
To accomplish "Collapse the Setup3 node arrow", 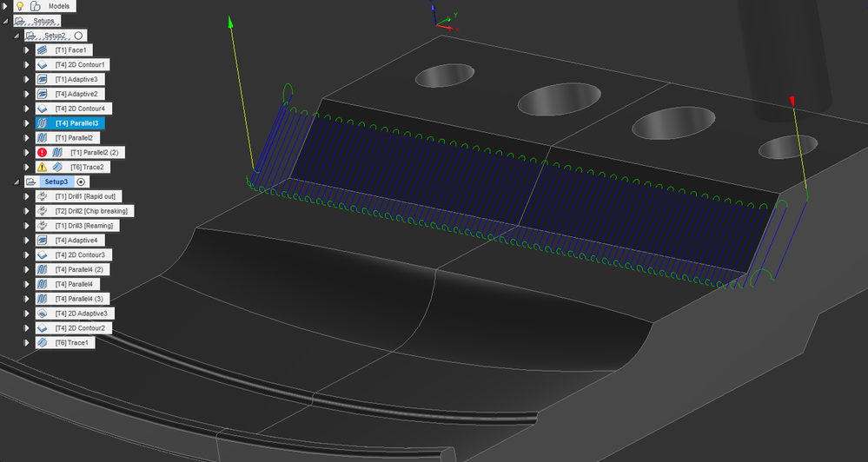I will click(x=16, y=181).
